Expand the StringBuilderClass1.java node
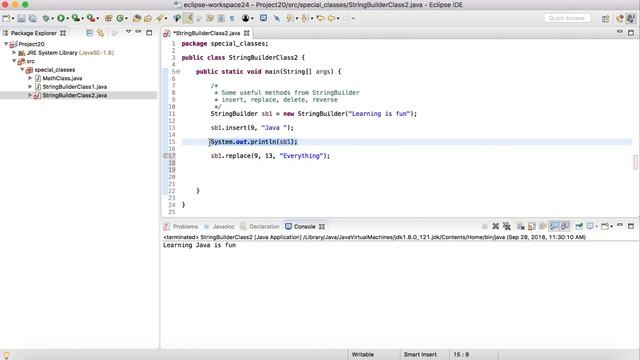 click(x=30, y=87)
